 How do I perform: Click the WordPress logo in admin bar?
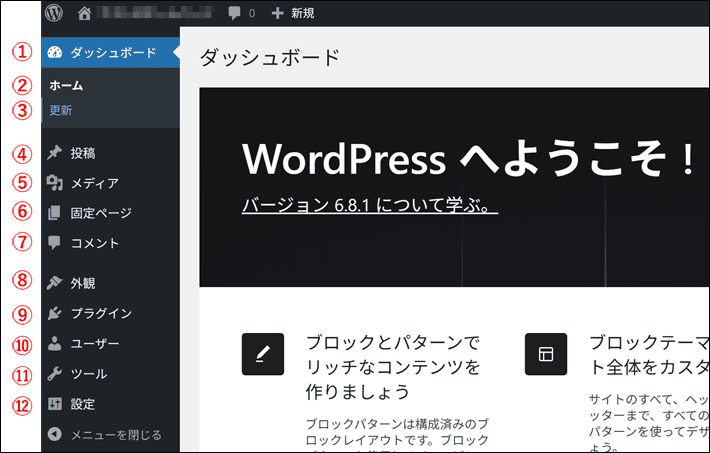pos(54,13)
